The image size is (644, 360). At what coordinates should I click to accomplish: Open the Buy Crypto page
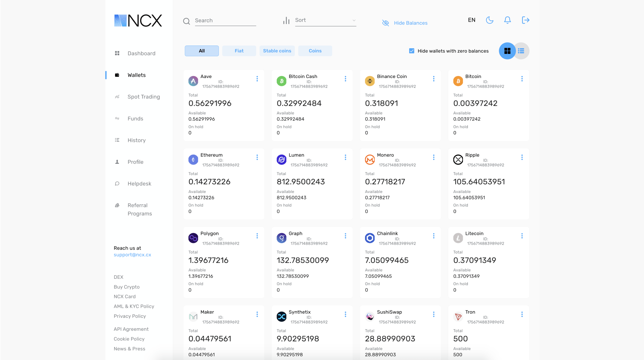(126, 287)
